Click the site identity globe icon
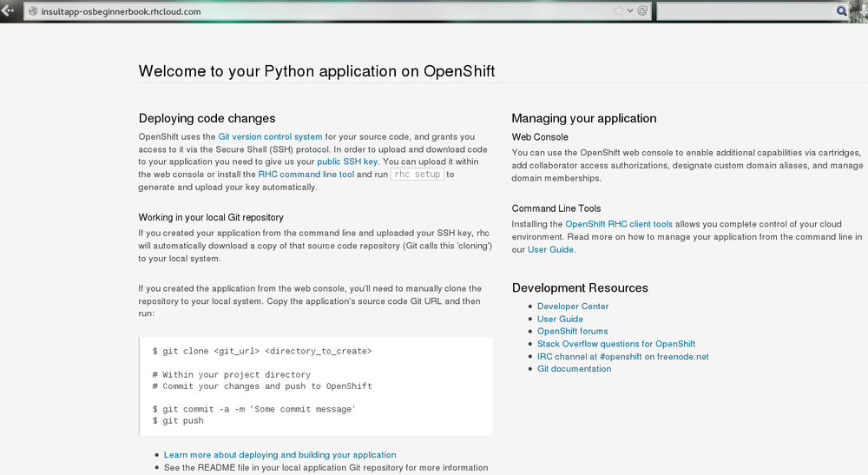 pos(33,11)
